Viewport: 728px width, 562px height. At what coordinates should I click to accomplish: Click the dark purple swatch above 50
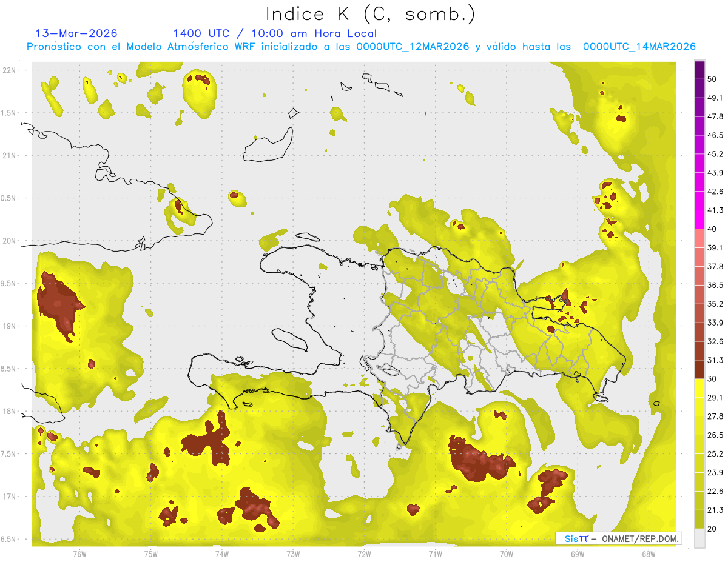pyautogui.click(x=700, y=70)
